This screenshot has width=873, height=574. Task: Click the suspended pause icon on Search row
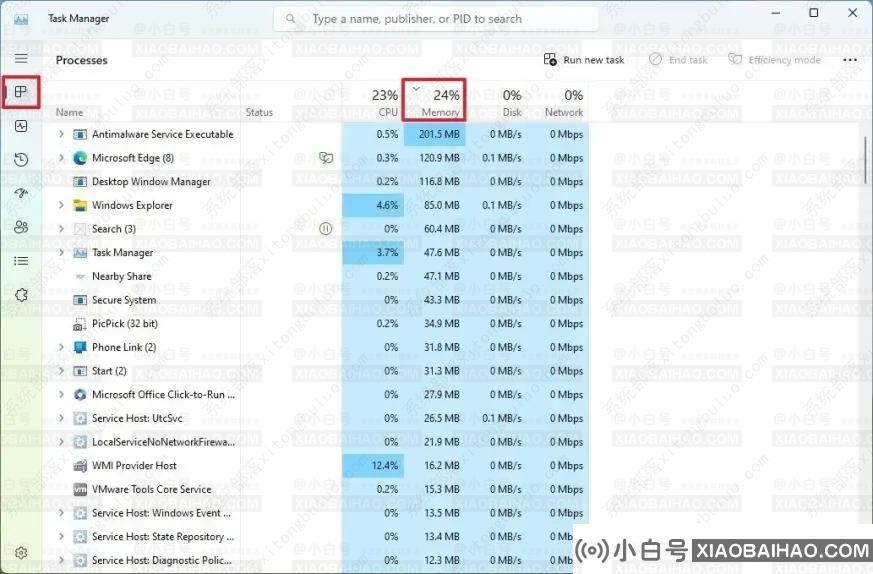tap(326, 229)
